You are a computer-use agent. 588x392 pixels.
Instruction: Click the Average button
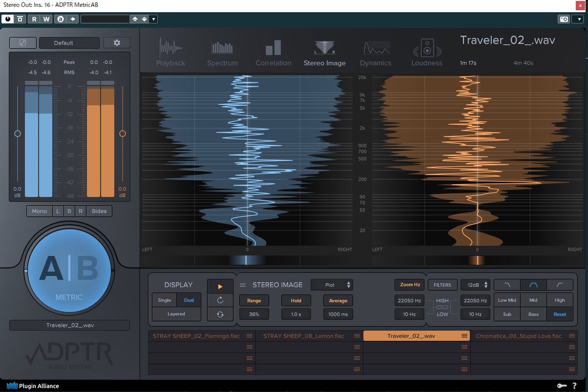(x=338, y=300)
